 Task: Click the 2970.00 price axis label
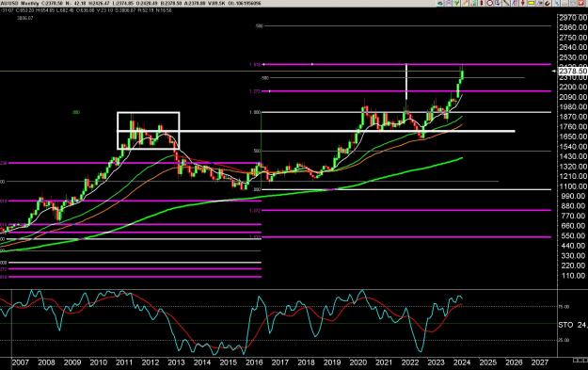tap(573, 18)
